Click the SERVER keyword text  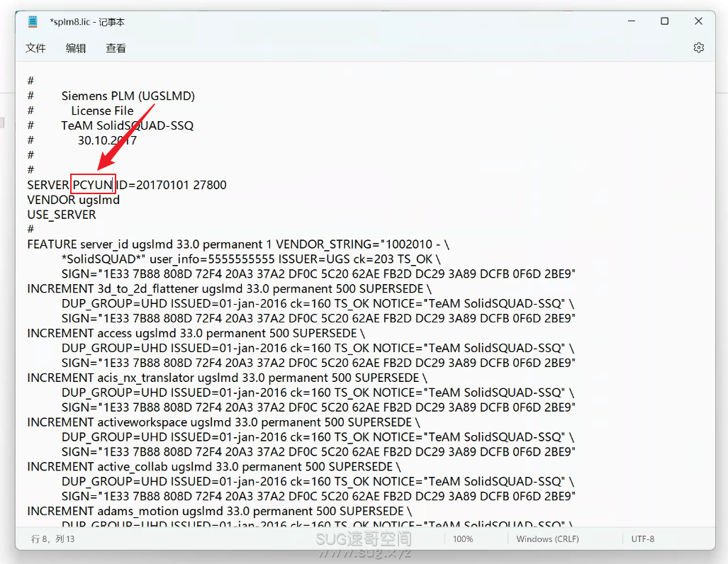coord(47,185)
